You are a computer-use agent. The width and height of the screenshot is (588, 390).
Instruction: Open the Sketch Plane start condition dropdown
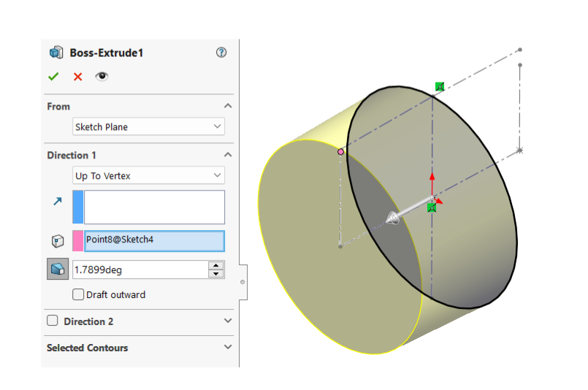[148, 127]
